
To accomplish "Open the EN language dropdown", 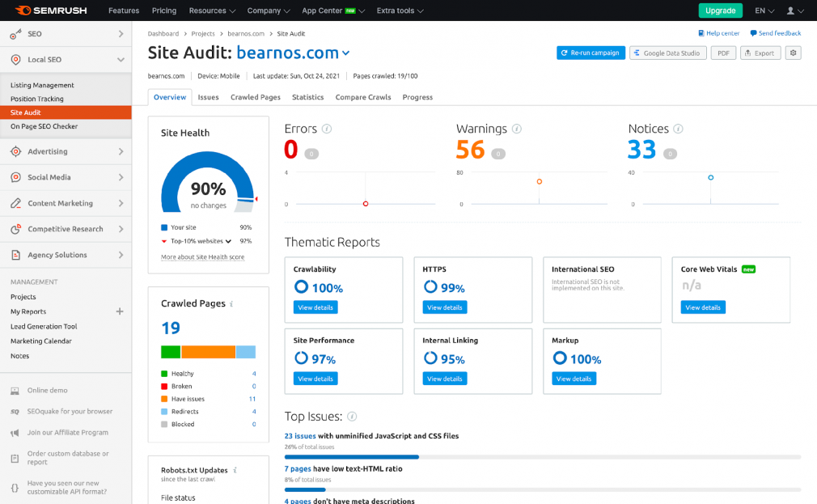I will (764, 11).
